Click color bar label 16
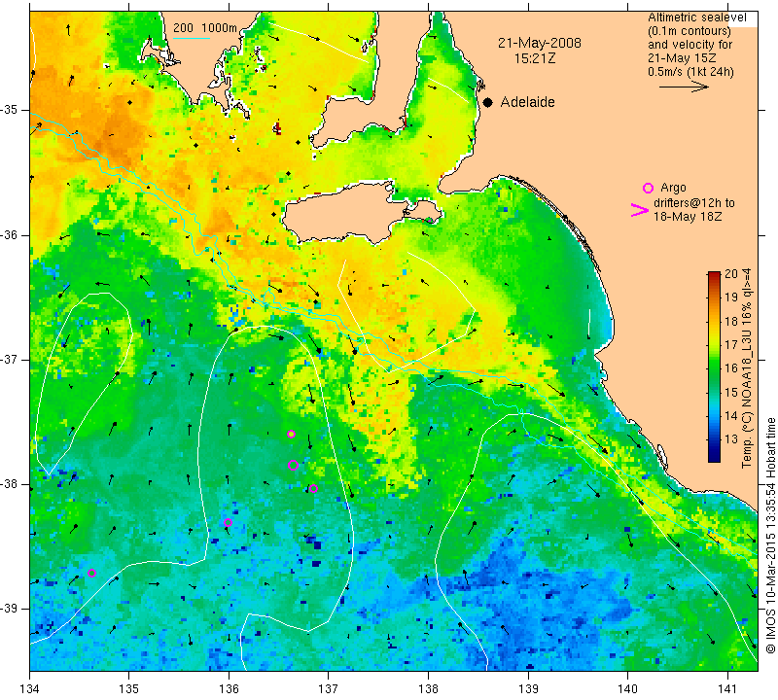Viewport: 778px width, 700px height. (x=731, y=368)
